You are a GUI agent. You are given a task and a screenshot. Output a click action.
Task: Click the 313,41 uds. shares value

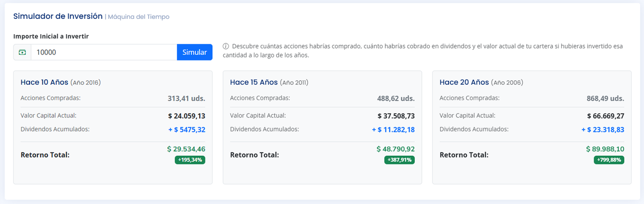pos(186,99)
